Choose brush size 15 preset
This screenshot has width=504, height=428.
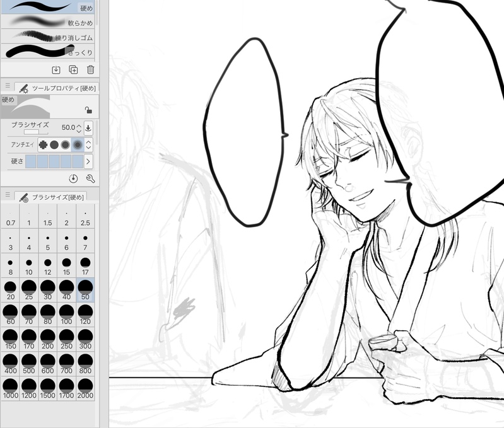(x=66, y=266)
